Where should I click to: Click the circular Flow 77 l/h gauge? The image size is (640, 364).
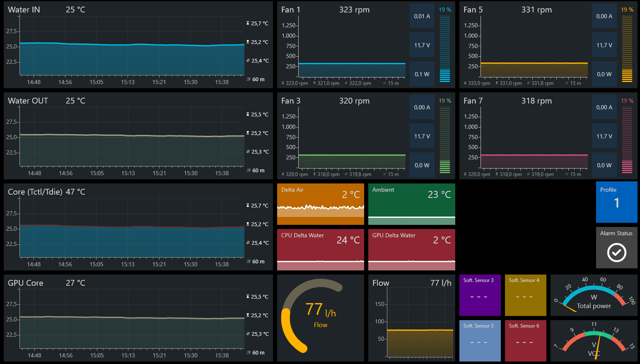tap(321, 318)
